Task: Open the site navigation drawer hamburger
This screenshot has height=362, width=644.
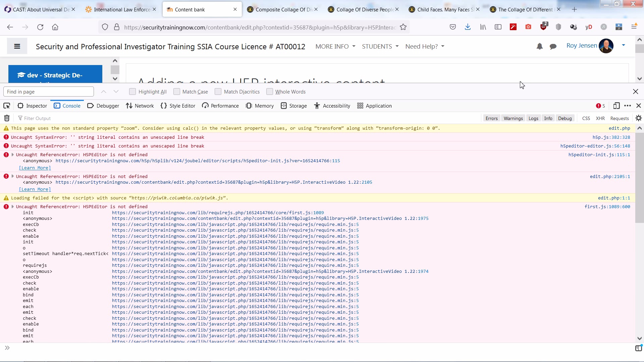Action: (17, 46)
